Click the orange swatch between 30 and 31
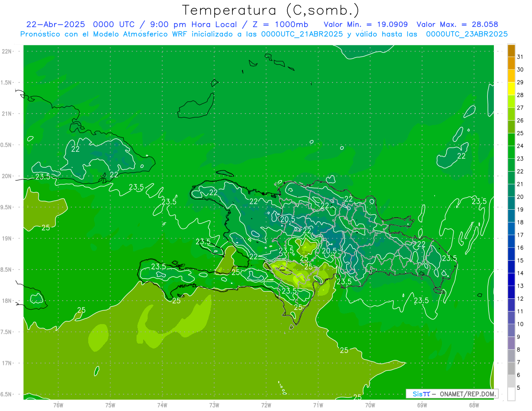The width and height of the screenshot is (532, 411). [511, 63]
